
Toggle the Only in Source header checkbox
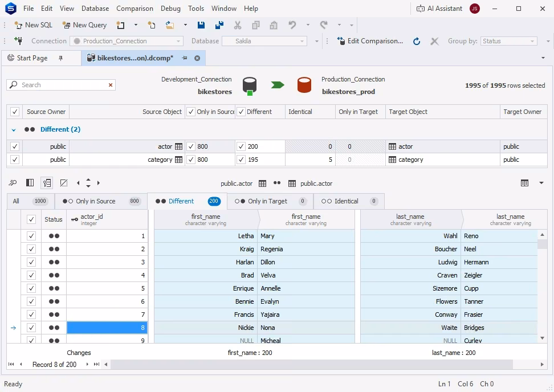pos(191,112)
